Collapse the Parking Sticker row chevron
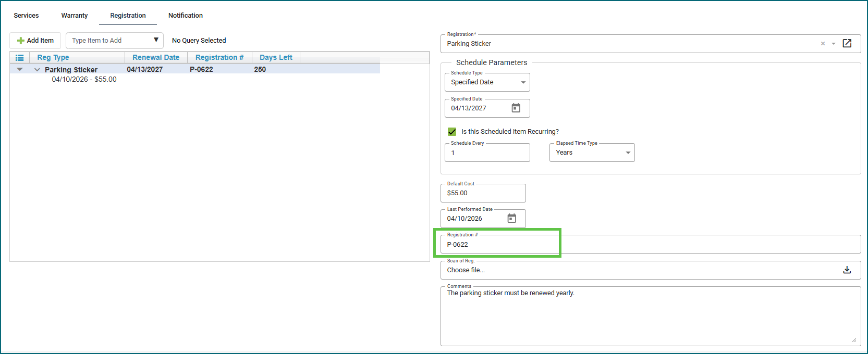868x354 pixels. 37,70
